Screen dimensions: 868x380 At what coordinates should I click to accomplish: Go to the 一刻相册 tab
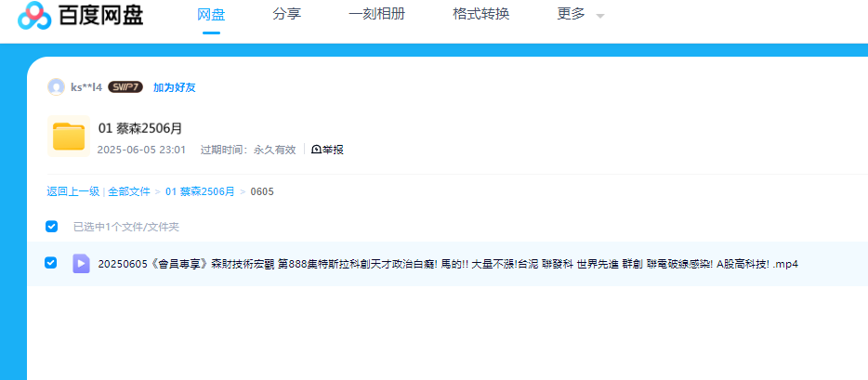[376, 14]
